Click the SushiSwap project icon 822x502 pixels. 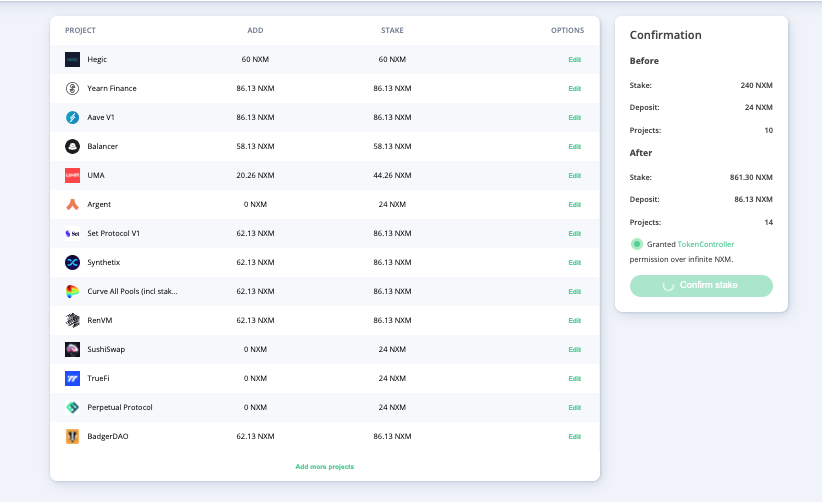click(72, 350)
